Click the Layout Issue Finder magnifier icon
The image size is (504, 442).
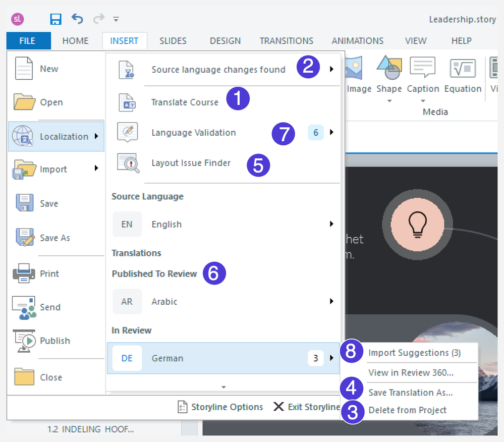[x=128, y=163]
